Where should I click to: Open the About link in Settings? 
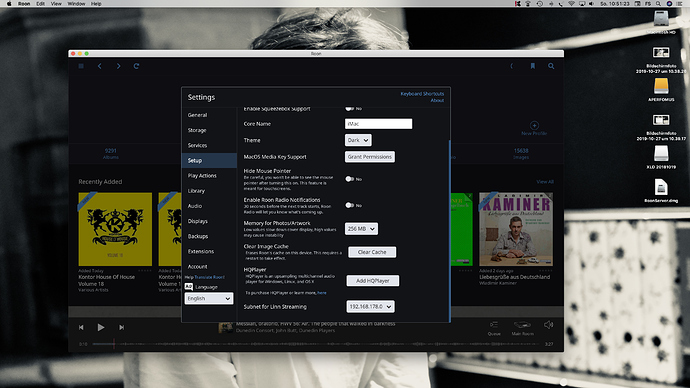click(x=437, y=100)
